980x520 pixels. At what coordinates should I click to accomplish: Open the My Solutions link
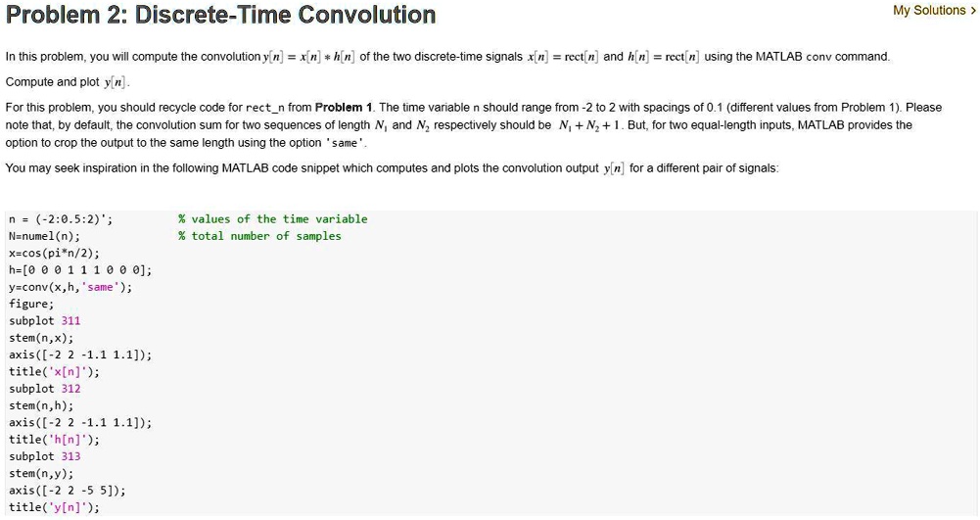(929, 11)
